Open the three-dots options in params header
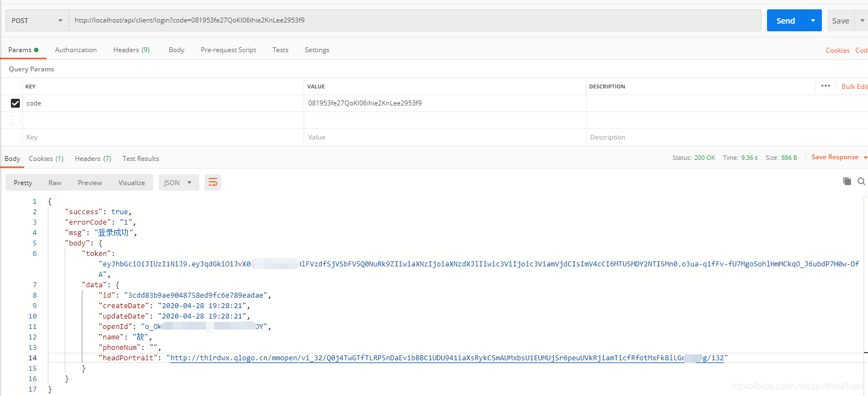 tap(826, 86)
